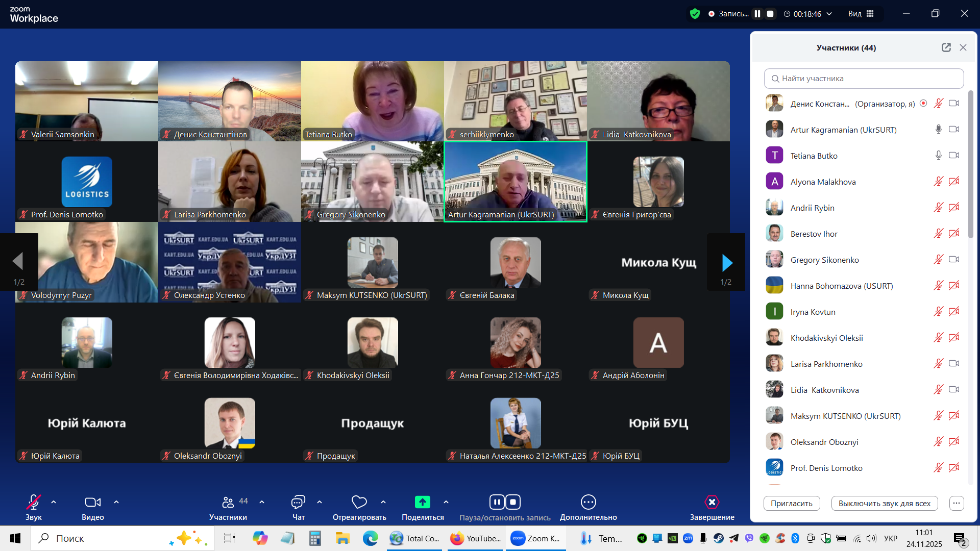Open the View layout dropdown

pyautogui.click(x=861, y=14)
